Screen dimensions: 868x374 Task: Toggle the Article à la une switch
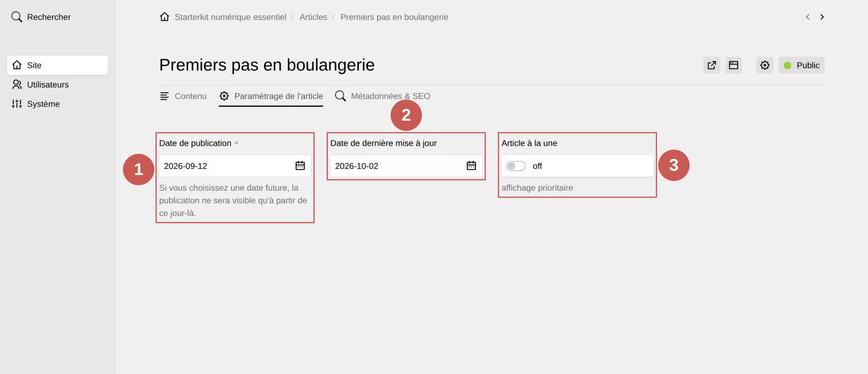click(515, 166)
